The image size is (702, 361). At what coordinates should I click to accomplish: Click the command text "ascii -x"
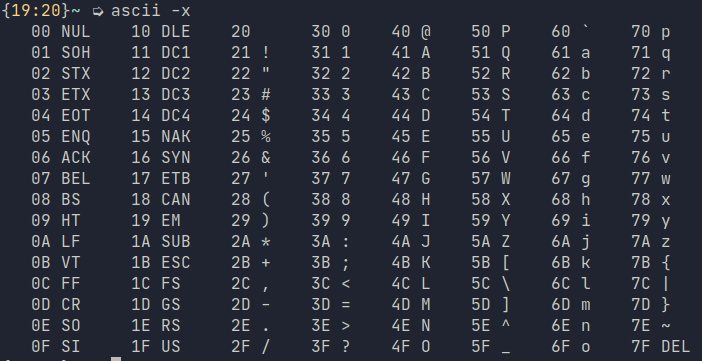[x=151, y=10]
